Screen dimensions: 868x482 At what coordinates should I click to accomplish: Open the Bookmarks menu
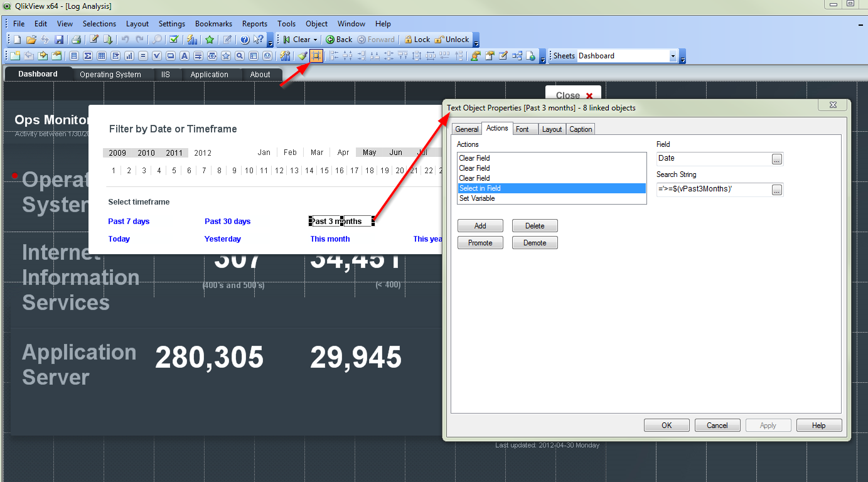click(213, 24)
